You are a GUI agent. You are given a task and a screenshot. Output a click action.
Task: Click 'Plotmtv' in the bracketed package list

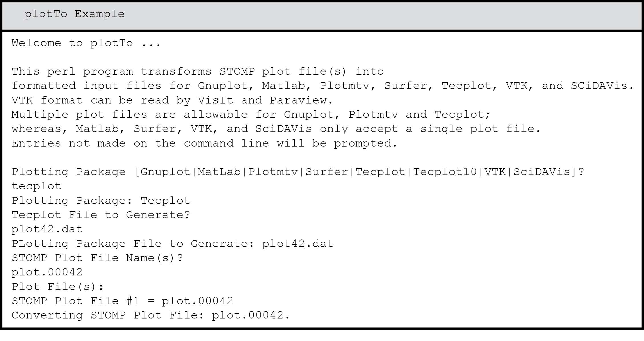tap(273, 172)
